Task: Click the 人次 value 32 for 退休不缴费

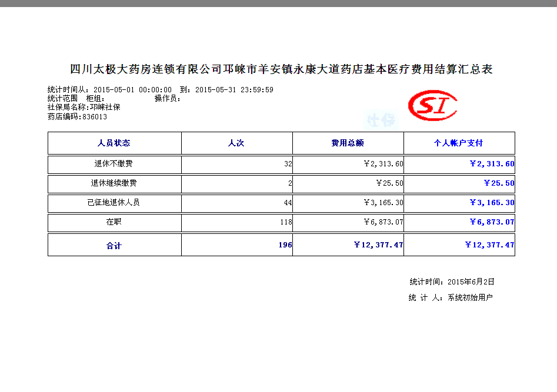Action: click(288, 164)
